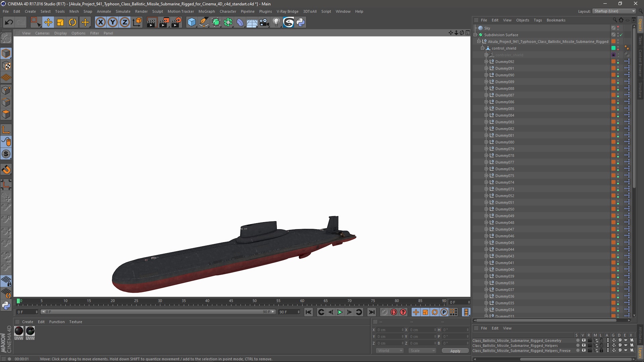644x362 pixels.
Task: Expand Dummy073 in object tree
Action: pyautogui.click(x=486, y=189)
